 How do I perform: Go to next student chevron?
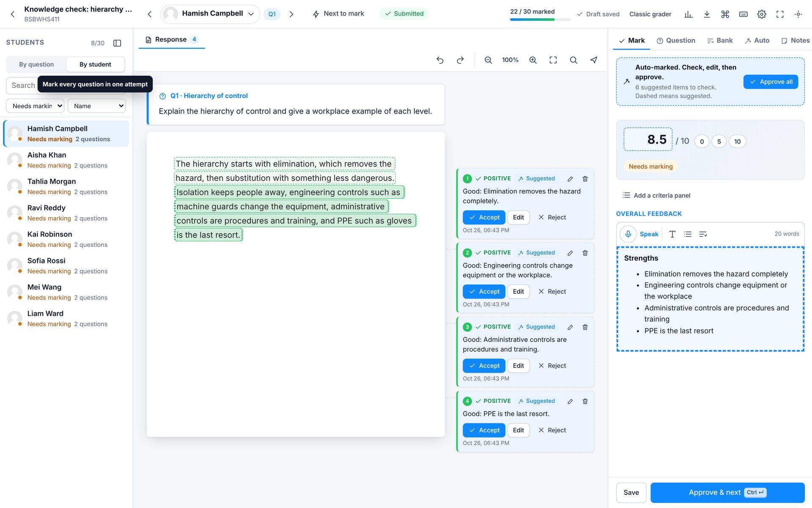(x=291, y=14)
